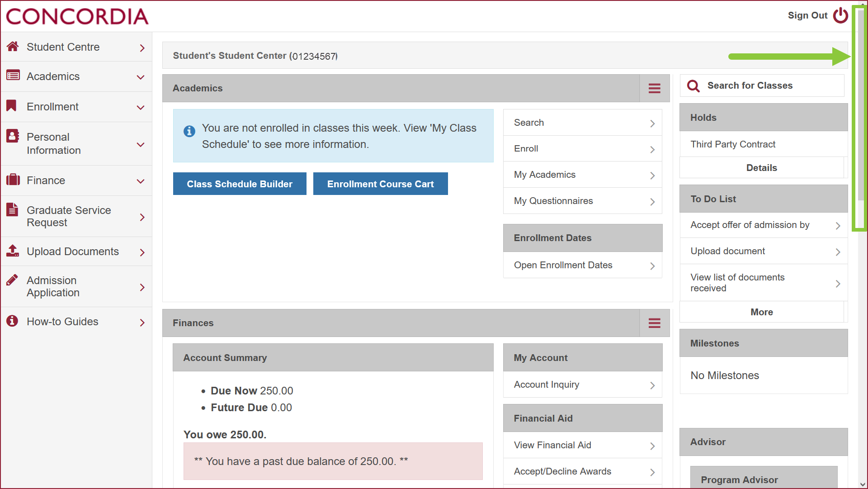Select Finance in the sidebar menu
Image resolution: width=868 pixels, height=489 pixels.
pos(76,180)
